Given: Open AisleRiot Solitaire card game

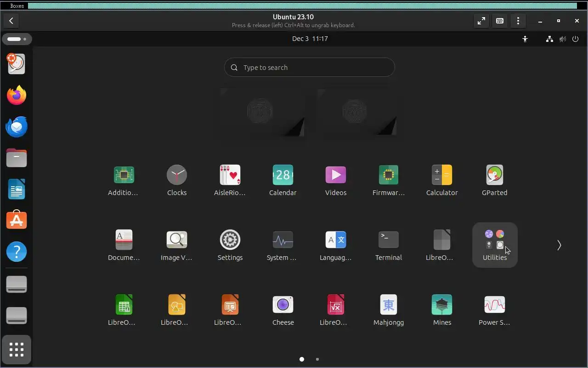Looking at the screenshot, I should (x=230, y=180).
